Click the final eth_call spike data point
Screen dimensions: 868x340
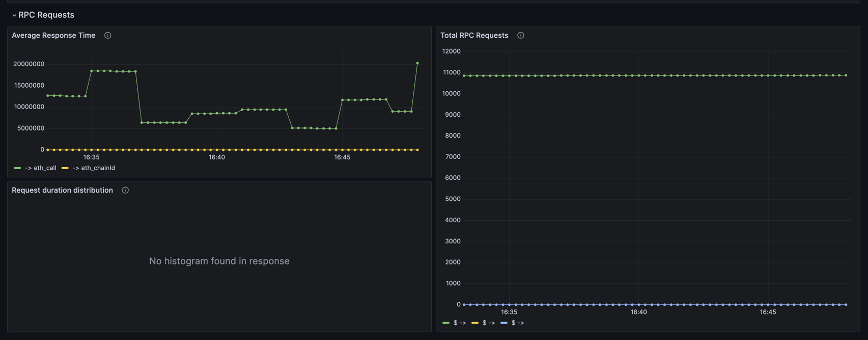point(417,63)
